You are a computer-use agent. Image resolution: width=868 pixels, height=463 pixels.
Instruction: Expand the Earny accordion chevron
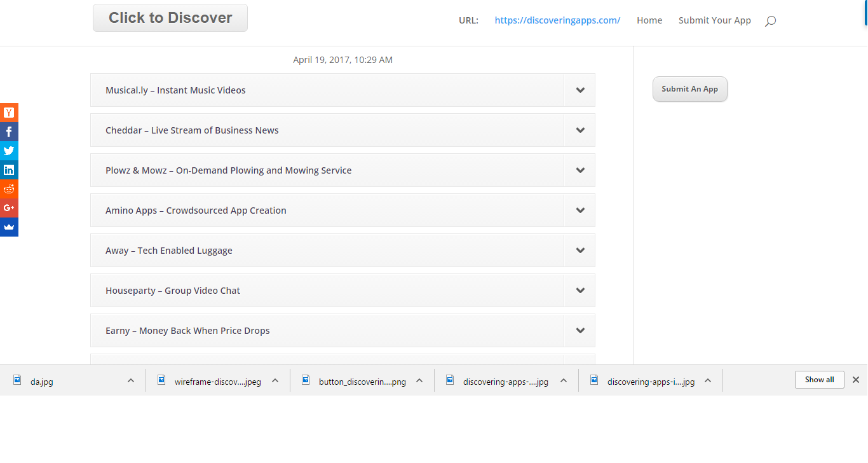[x=580, y=331]
